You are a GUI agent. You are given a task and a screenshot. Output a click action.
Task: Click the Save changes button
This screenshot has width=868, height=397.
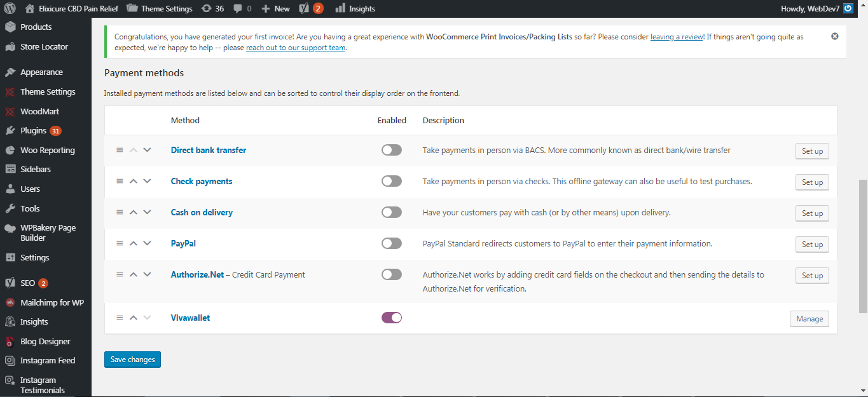click(132, 359)
